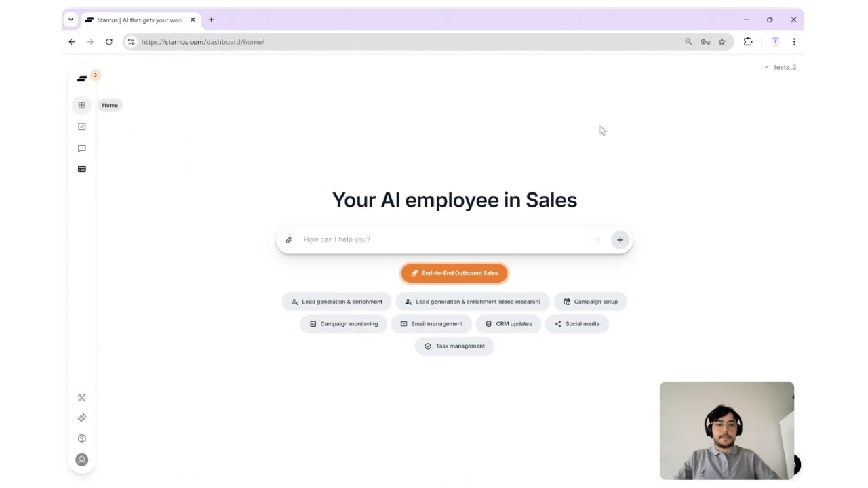Viewport: 868px width, 488px height.
Task: Pick the CRM updates chip
Action: (x=509, y=324)
